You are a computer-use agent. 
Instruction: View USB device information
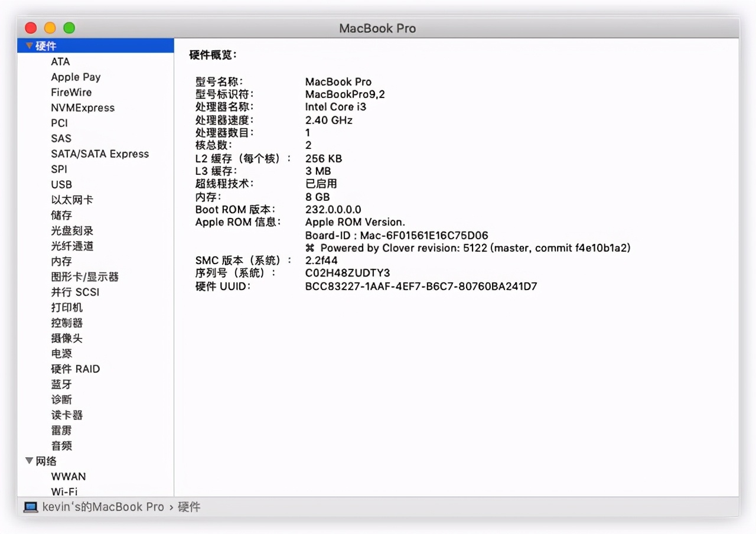61,184
